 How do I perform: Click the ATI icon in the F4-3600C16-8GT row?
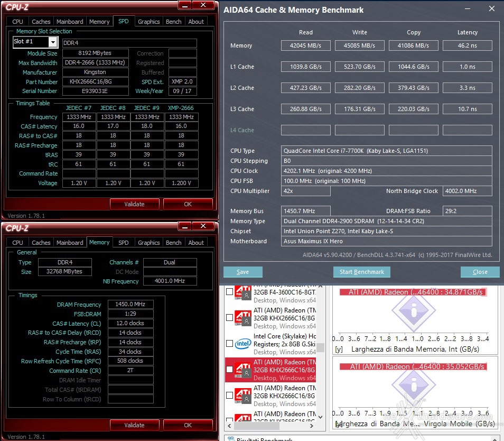[x=242, y=292]
